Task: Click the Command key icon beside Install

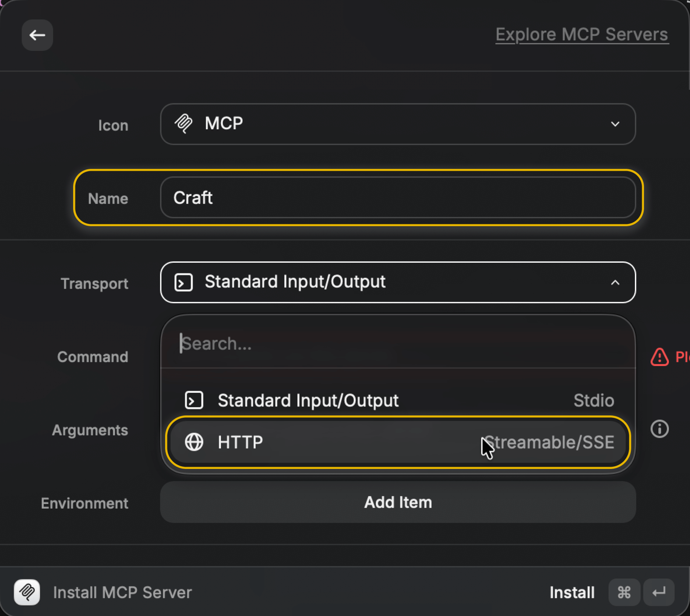Action: (624, 592)
